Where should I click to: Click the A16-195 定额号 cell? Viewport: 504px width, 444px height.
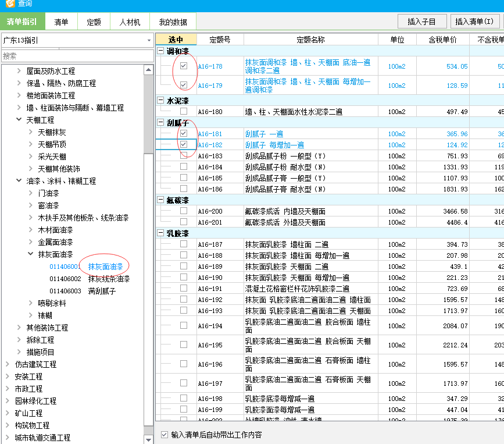click(x=220, y=345)
